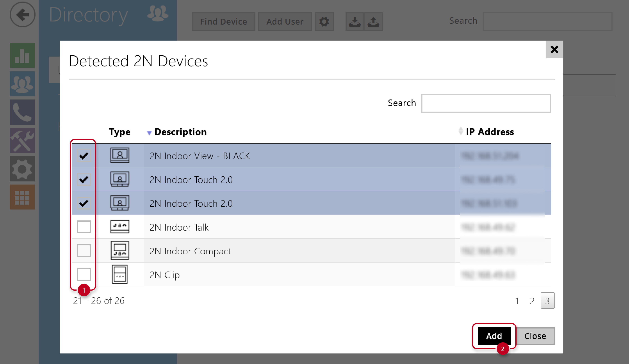
Task: Focus the Directory page Search field
Action: (x=547, y=21)
